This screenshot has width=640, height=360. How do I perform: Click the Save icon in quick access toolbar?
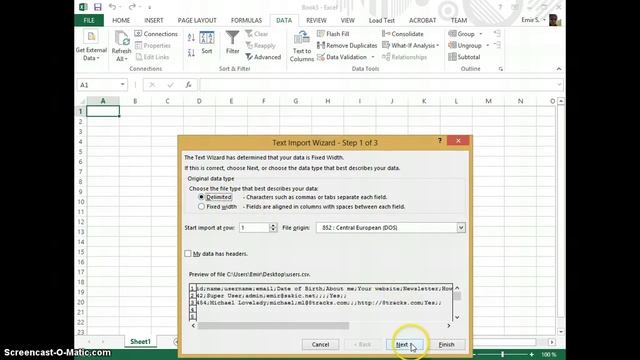(98, 7)
